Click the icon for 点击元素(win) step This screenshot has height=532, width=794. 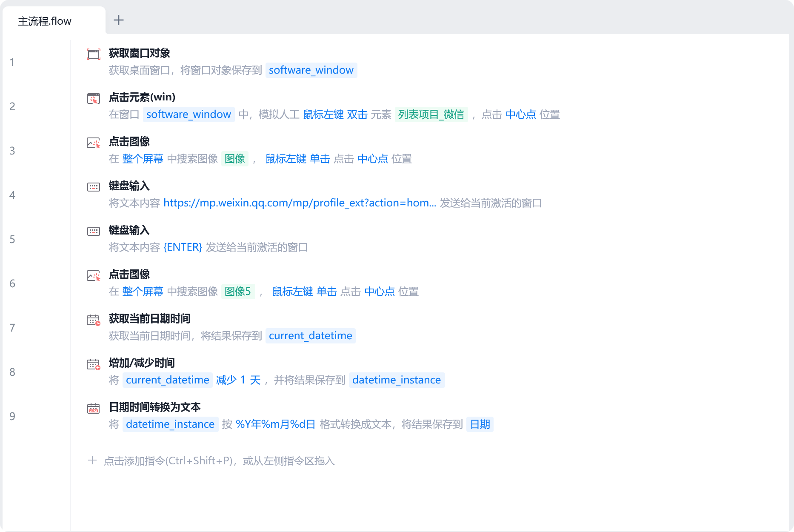click(x=94, y=98)
